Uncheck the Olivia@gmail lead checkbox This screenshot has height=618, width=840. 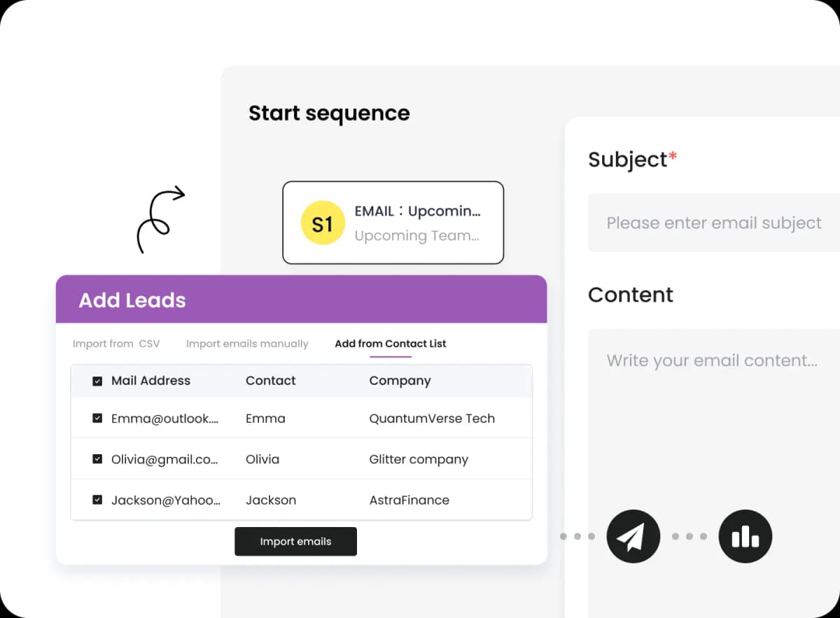(97, 459)
